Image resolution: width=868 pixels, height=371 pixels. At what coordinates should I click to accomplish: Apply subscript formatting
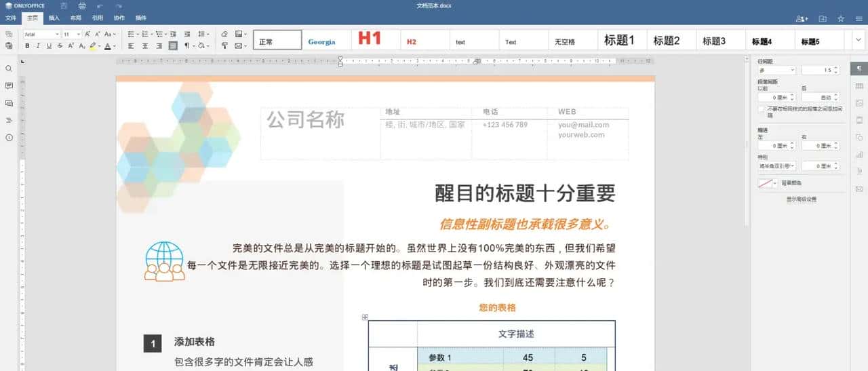(x=81, y=46)
